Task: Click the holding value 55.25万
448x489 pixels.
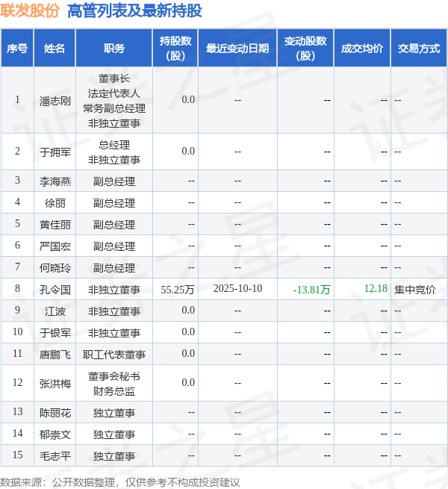Action: coord(178,290)
